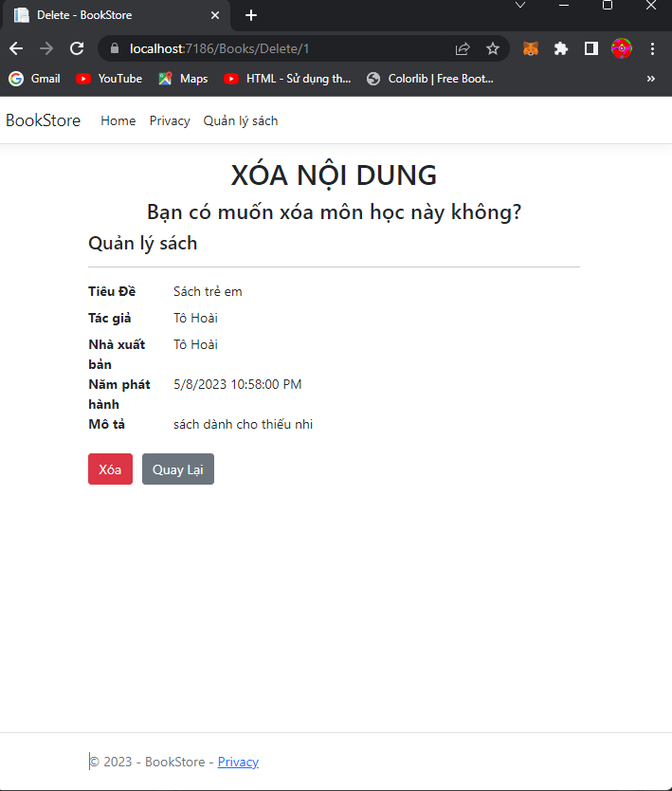Follow the Privacy link in the footer
This screenshot has width=672, height=791.
click(238, 762)
